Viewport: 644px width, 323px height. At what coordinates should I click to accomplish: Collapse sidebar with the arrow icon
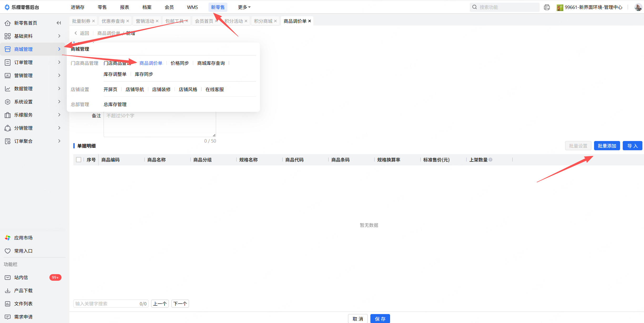59,23
